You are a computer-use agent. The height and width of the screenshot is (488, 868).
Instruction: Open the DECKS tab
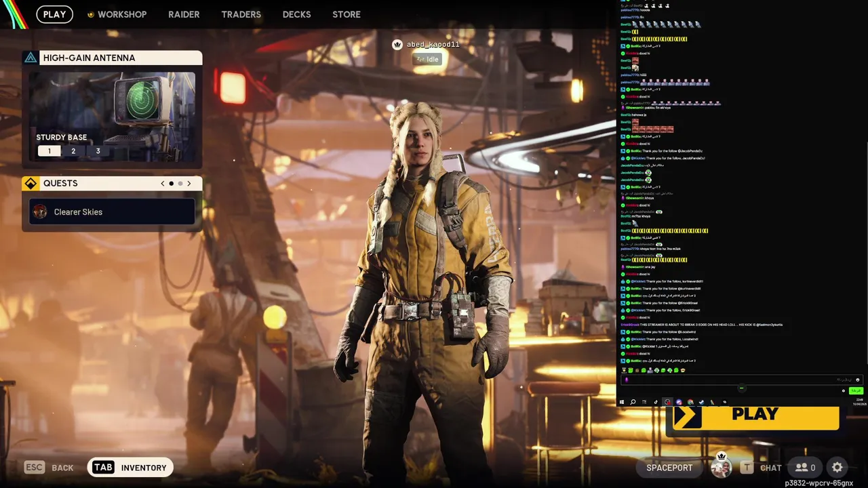pyautogui.click(x=296, y=14)
